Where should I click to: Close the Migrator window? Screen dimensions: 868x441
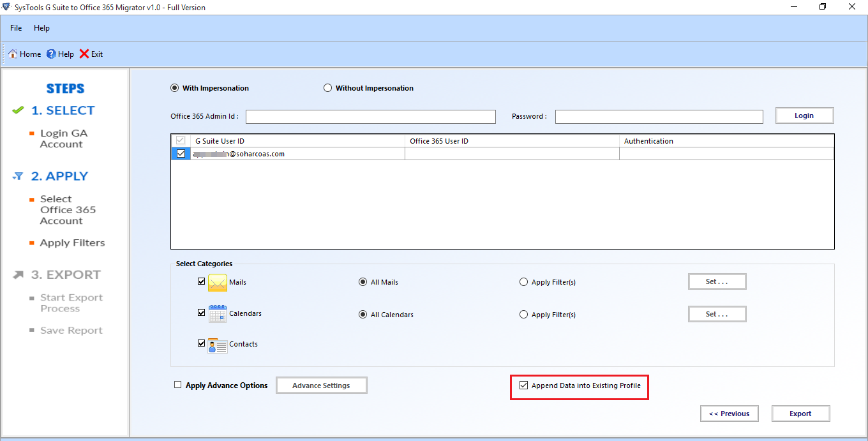(x=853, y=7)
